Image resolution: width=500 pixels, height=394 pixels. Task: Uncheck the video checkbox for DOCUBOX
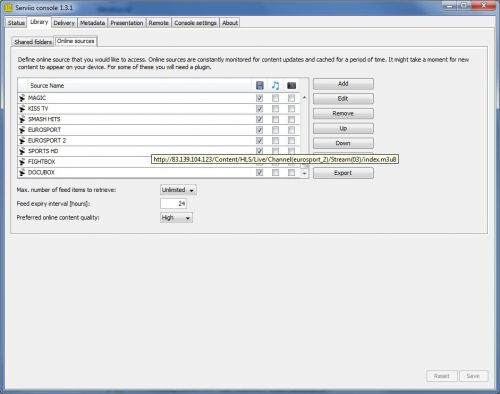tap(259, 173)
